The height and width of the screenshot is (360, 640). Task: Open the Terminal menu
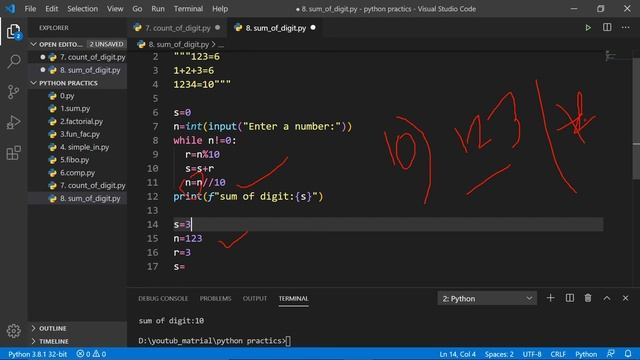pos(188,9)
